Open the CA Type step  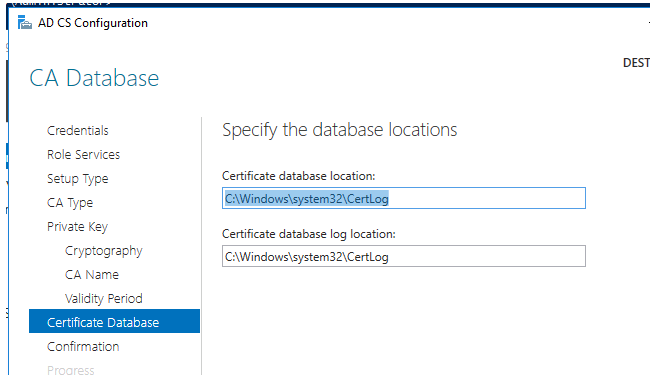tap(70, 203)
